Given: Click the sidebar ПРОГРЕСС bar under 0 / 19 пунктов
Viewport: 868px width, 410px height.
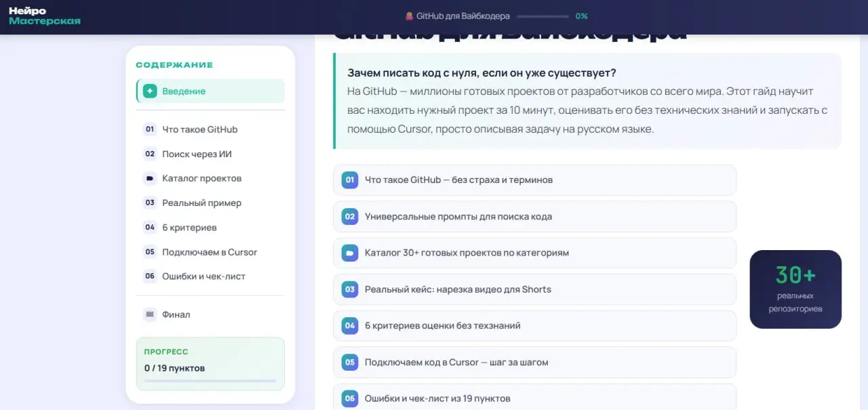Looking at the screenshot, I should pos(210,381).
